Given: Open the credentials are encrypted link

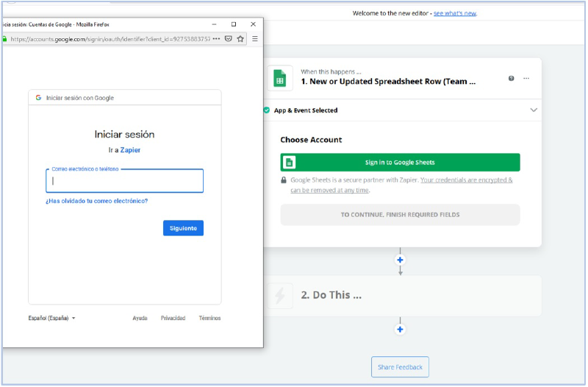Looking at the screenshot, I should [x=466, y=180].
